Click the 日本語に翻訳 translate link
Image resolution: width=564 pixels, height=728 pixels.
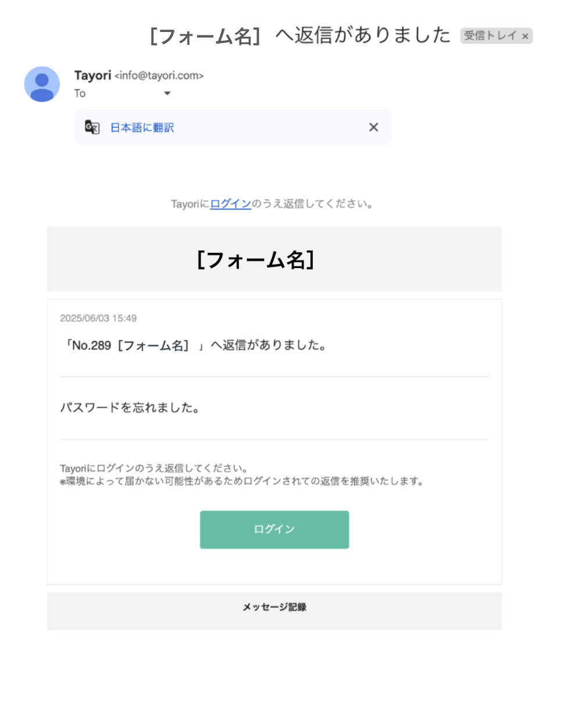[x=142, y=128]
